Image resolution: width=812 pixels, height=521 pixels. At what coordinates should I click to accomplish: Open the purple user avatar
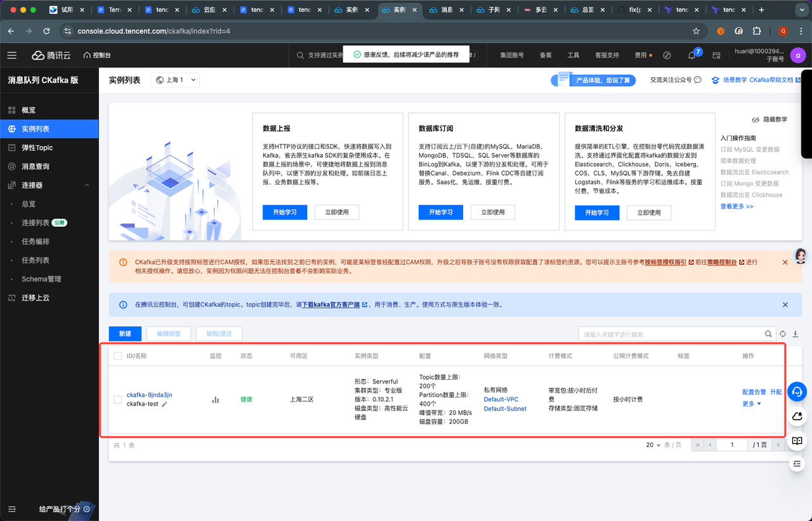click(797, 55)
